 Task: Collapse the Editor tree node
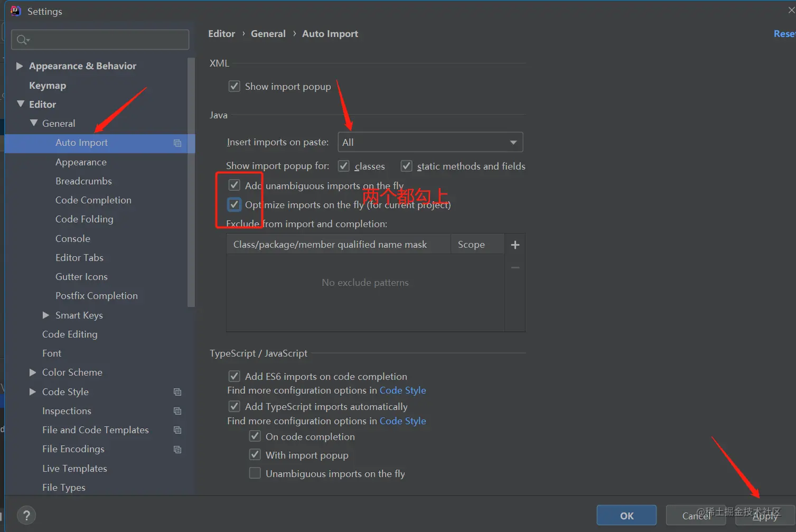21,104
